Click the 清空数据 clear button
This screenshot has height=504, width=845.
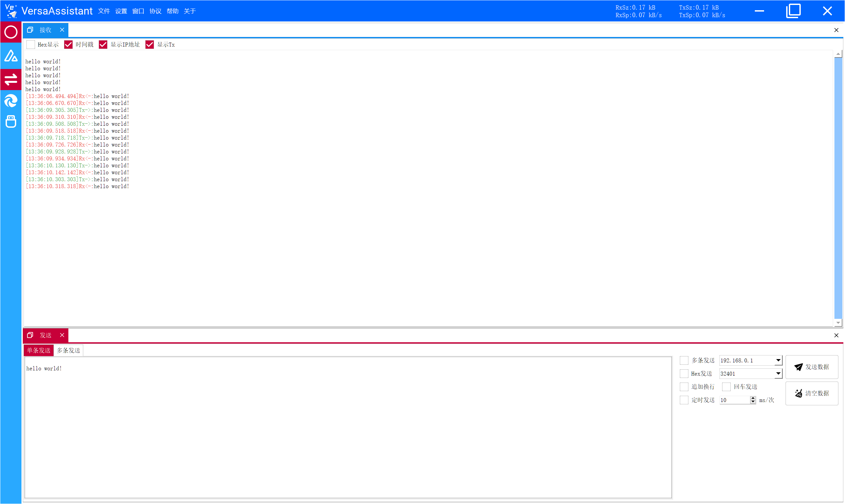point(812,394)
